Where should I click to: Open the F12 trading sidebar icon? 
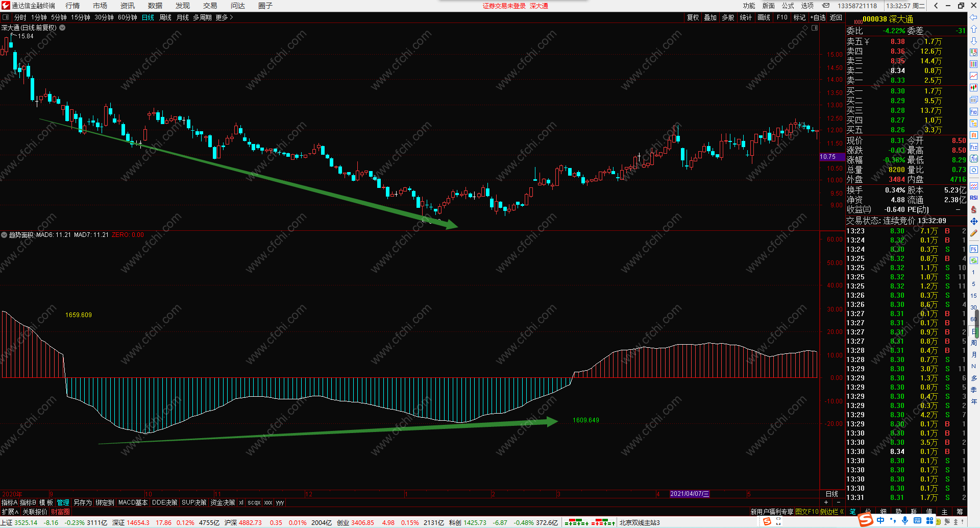click(x=973, y=147)
